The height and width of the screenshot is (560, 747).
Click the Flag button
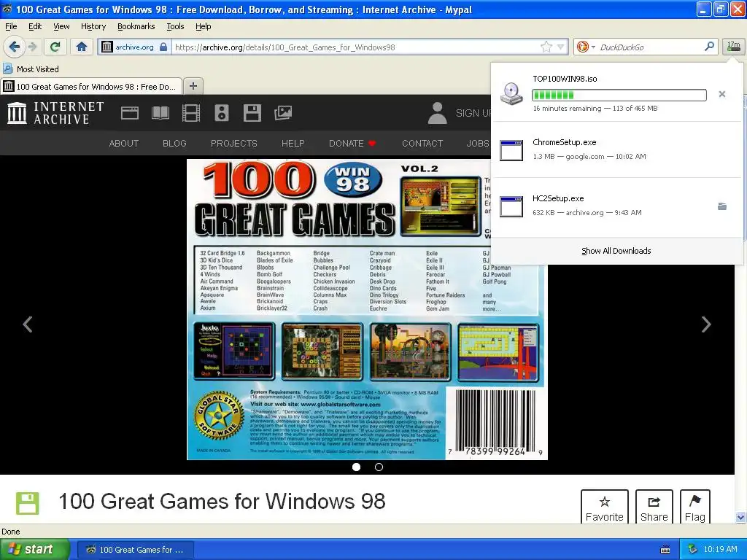coord(694,507)
